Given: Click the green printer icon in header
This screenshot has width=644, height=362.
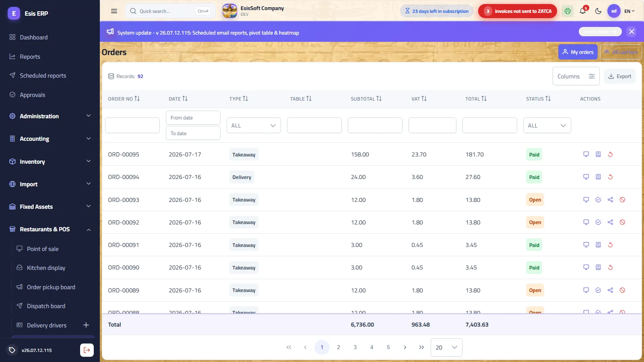Looking at the screenshot, I should click(x=568, y=11).
